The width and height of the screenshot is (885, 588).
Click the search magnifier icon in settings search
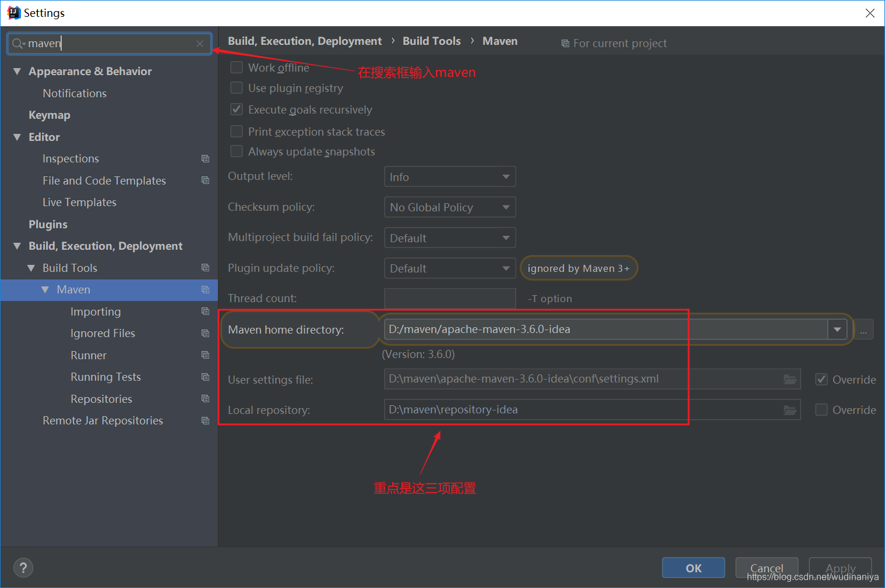click(18, 44)
